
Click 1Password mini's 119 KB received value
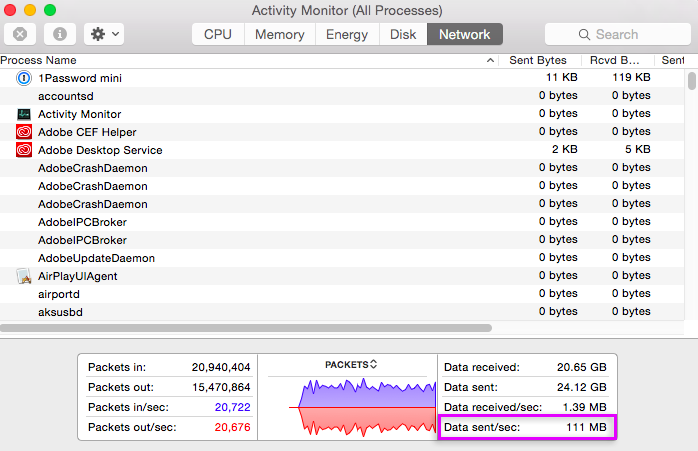tap(631, 77)
